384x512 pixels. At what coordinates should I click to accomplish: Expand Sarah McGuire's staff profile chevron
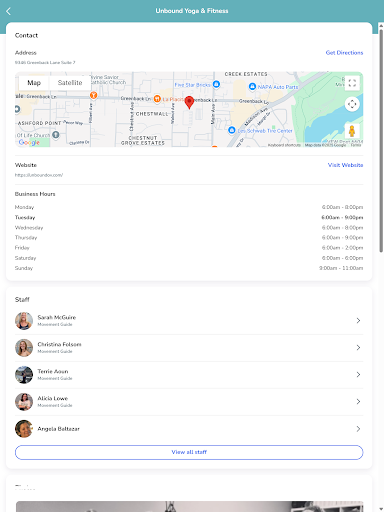pos(358,320)
